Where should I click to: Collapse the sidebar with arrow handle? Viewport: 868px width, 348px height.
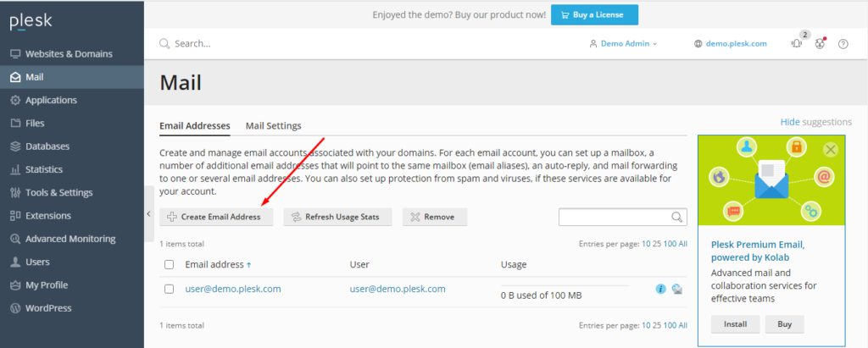point(149,214)
